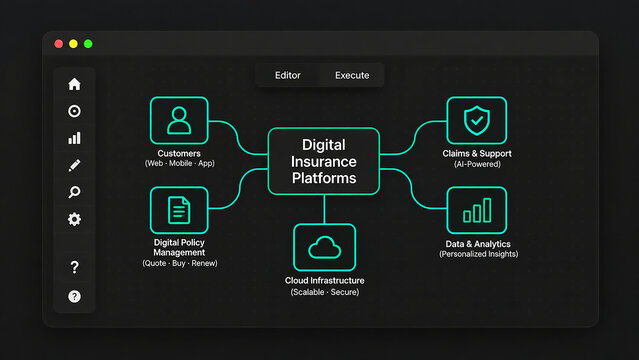The image size is (639, 360).
Task: Select the pencil edit icon in sidebar
Action: click(x=74, y=165)
